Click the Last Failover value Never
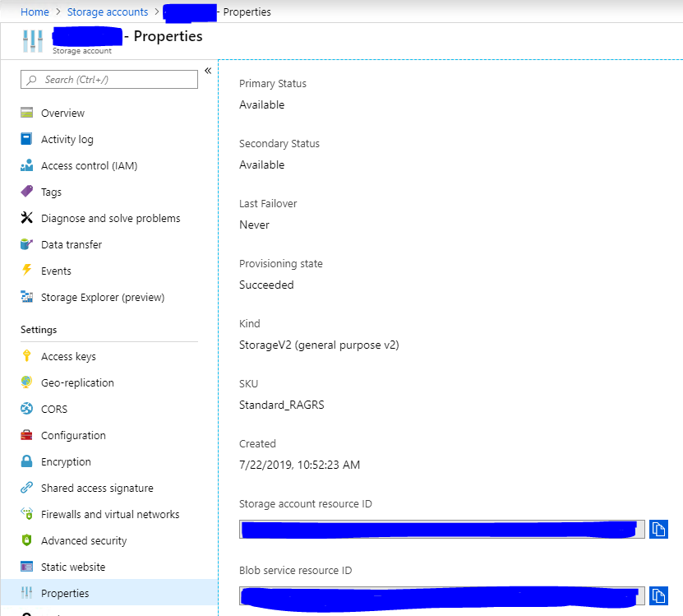The image size is (683, 616). (254, 225)
